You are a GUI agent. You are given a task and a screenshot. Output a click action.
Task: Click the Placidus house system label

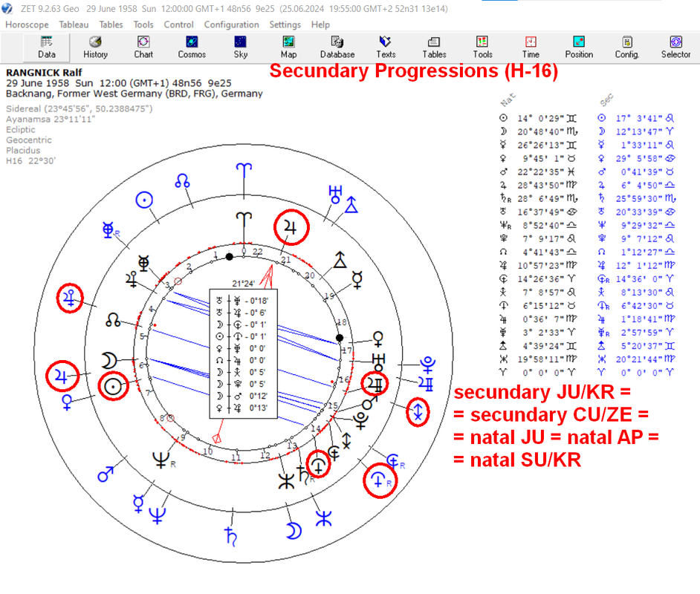pyautogui.click(x=23, y=150)
